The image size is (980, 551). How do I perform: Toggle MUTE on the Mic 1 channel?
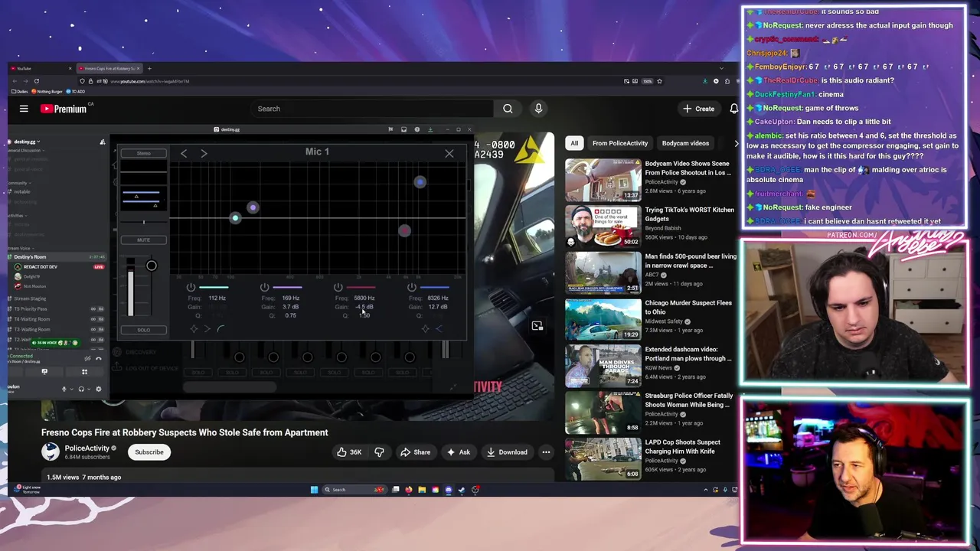(x=143, y=240)
